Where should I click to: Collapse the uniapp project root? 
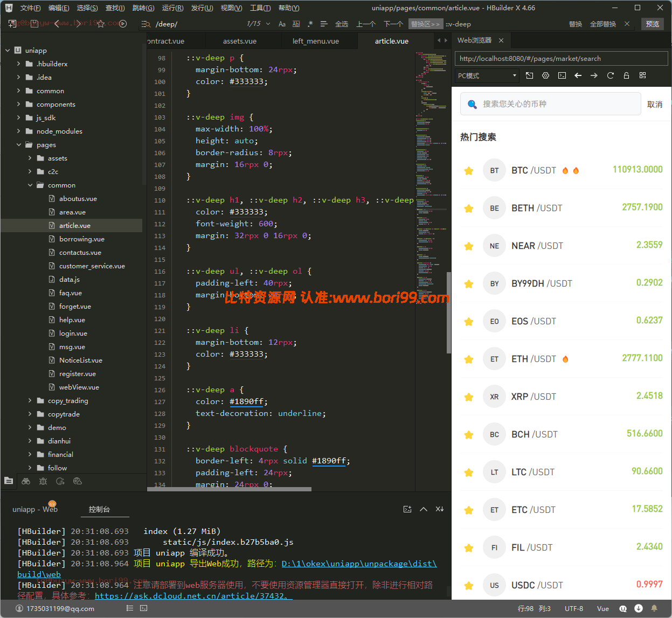pos(8,50)
